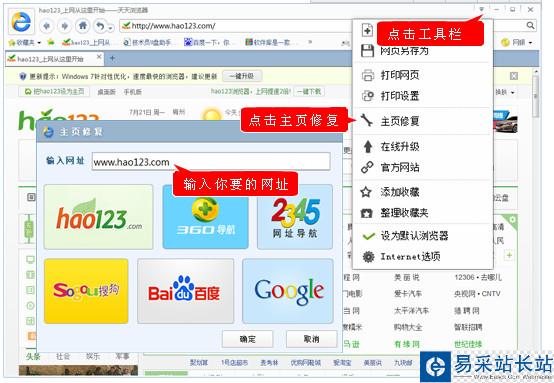The width and height of the screenshot is (554, 383).
Task: Expand the » bookmarks overflow chevron
Action: [310, 42]
